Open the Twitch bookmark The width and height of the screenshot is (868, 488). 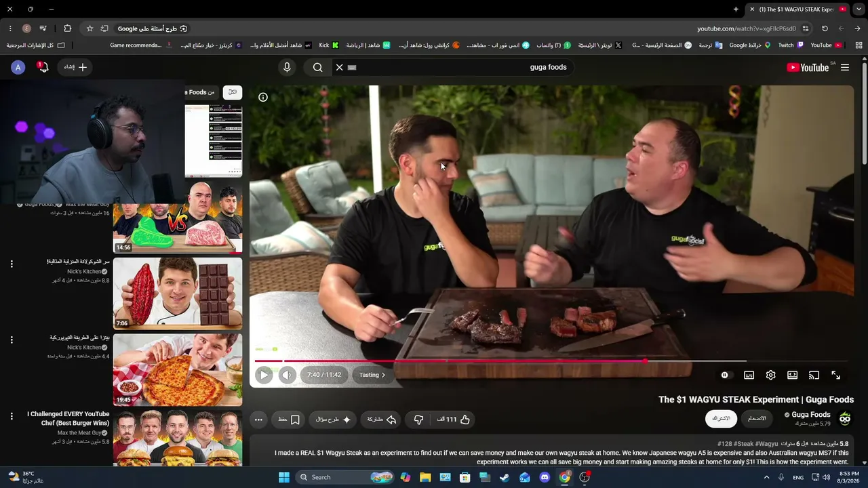tap(790, 45)
